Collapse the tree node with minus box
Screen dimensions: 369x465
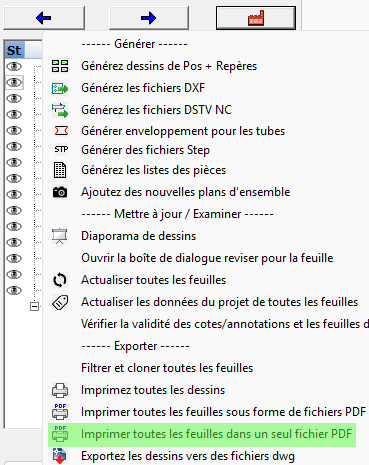34,306
